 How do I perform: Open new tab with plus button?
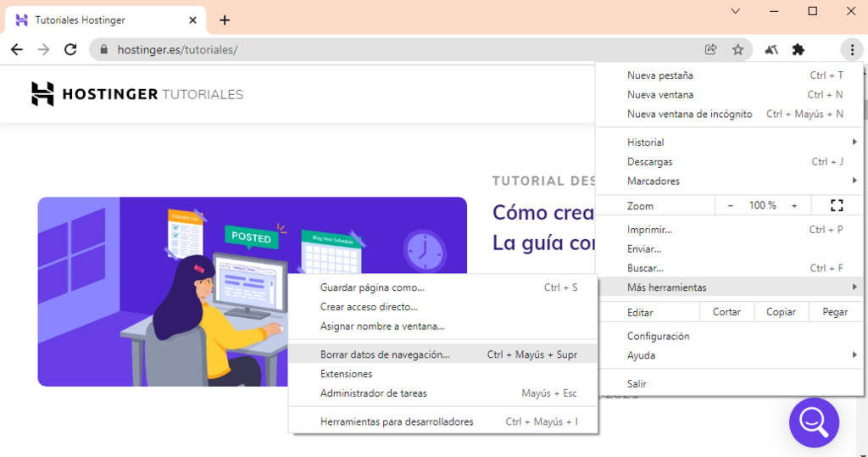pyautogui.click(x=225, y=20)
